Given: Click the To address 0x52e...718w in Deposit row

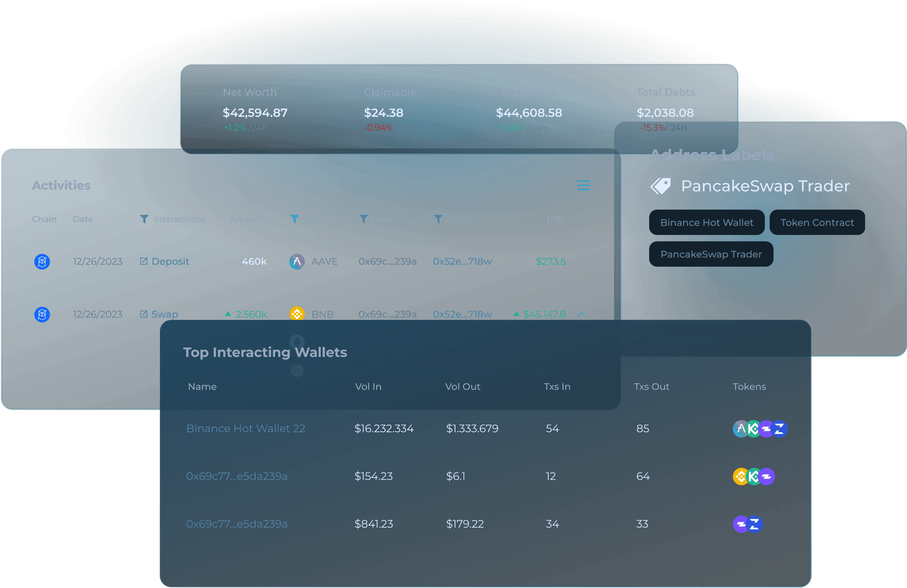Looking at the screenshot, I should click(462, 261).
